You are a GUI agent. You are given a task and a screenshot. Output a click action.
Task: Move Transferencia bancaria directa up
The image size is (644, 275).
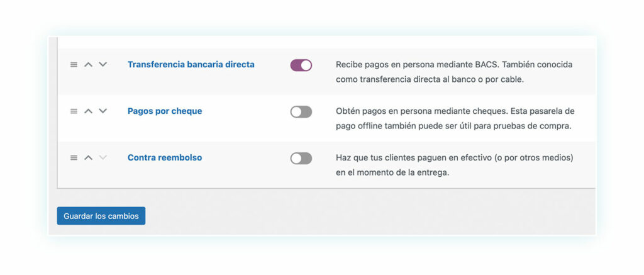point(88,65)
